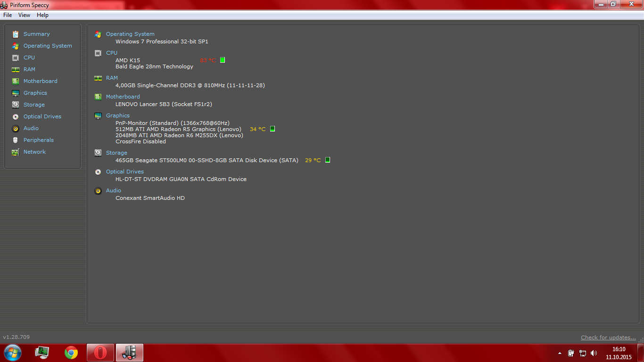Screen dimensions: 644x362
Task: Open the File menu
Action: pos(8,15)
